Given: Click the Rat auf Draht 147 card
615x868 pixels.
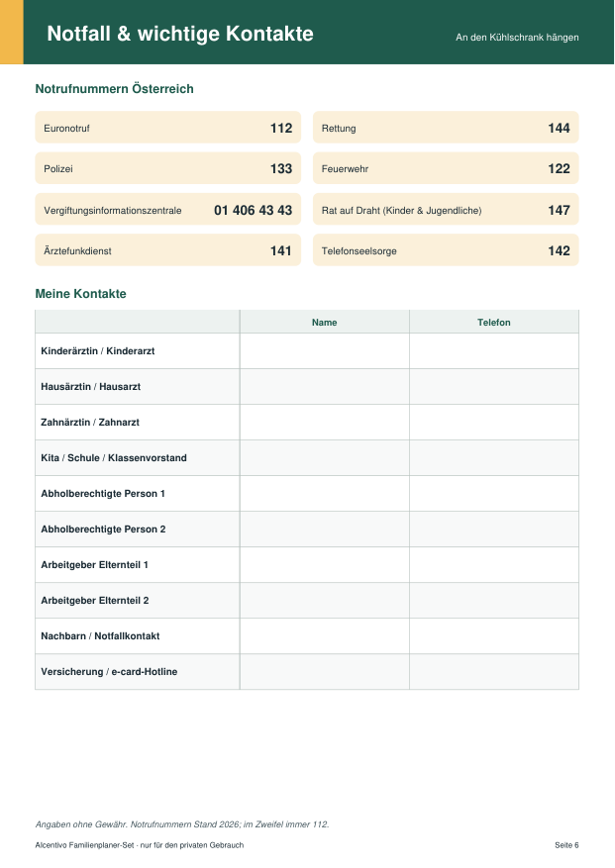Looking at the screenshot, I should [446, 210].
